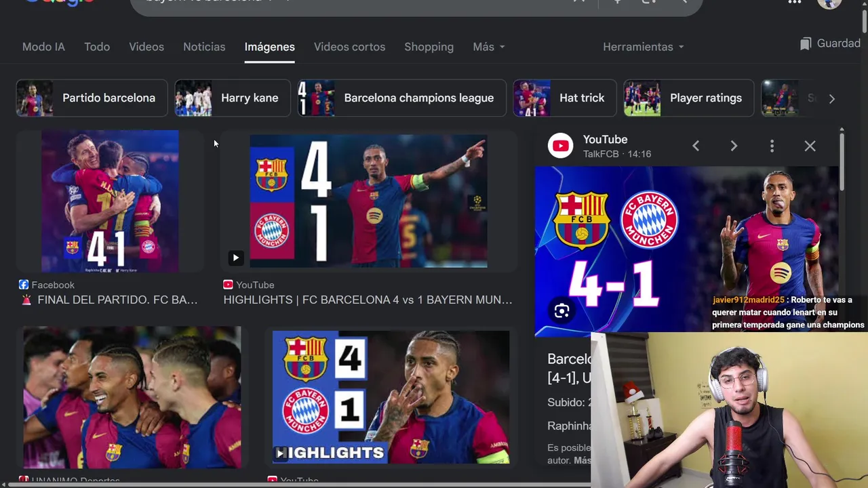Close the image preview panel

click(x=810, y=146)
